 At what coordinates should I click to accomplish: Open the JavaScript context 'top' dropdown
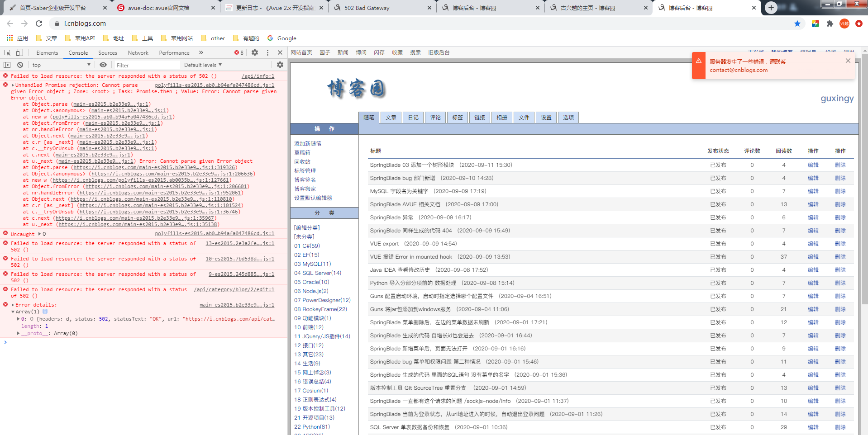(62, 65)
